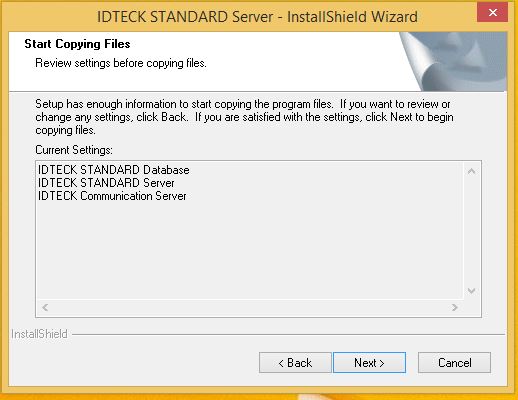Close the InstallShield Wizard window
This screenshot has height=400, width=518.
tap(492, 13)
